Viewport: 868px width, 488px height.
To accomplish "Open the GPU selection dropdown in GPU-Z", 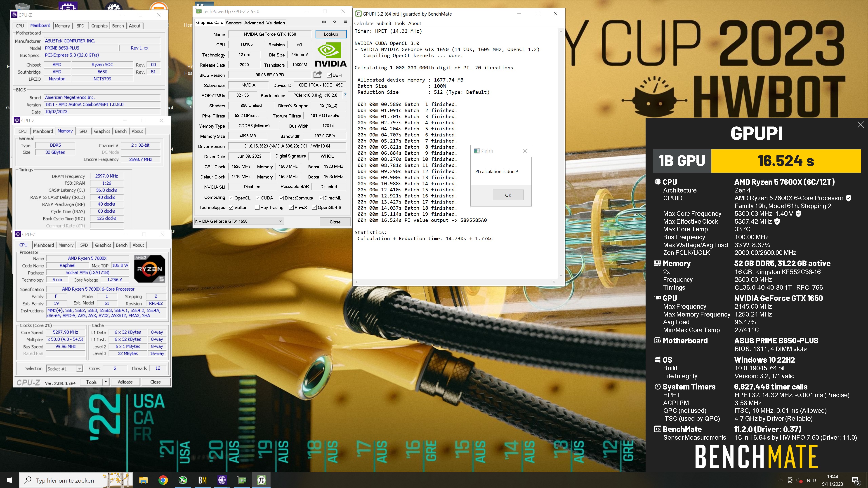I will tap(239, 221).
